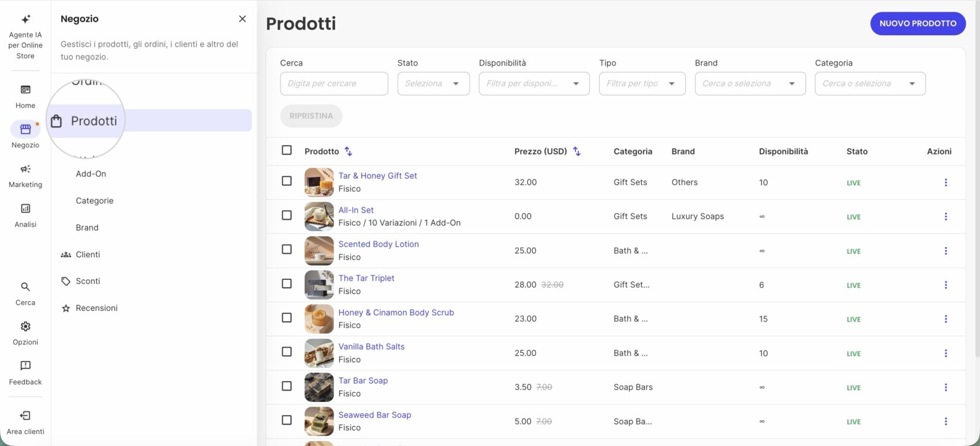Image resolution: width=980 pixels, height=446 pixels.
Task: Open the Negozio store icon
Action: coord(26,129)
